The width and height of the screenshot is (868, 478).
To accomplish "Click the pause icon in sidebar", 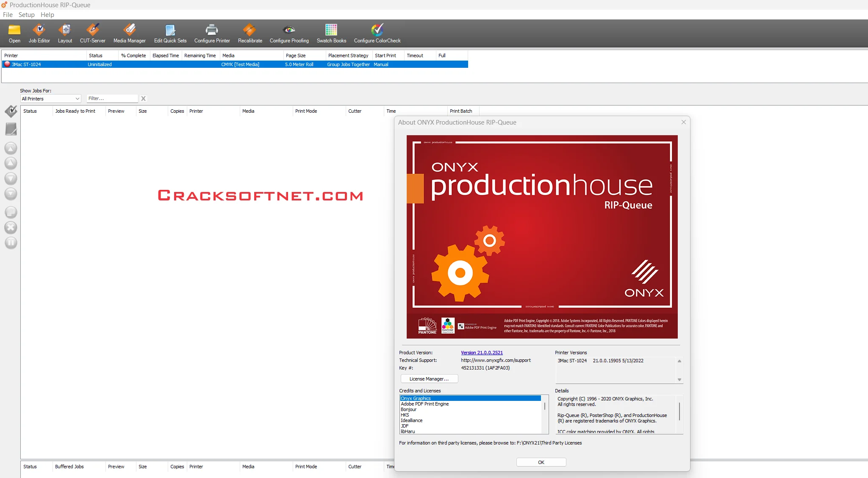I will 11,243.
